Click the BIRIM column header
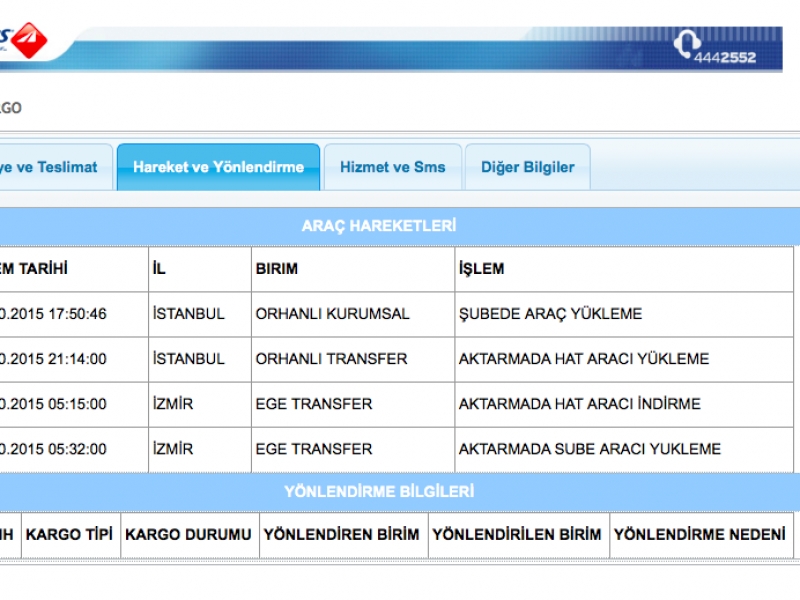The height and width of the screenshot is (600, 800). [x=277, y=269]
